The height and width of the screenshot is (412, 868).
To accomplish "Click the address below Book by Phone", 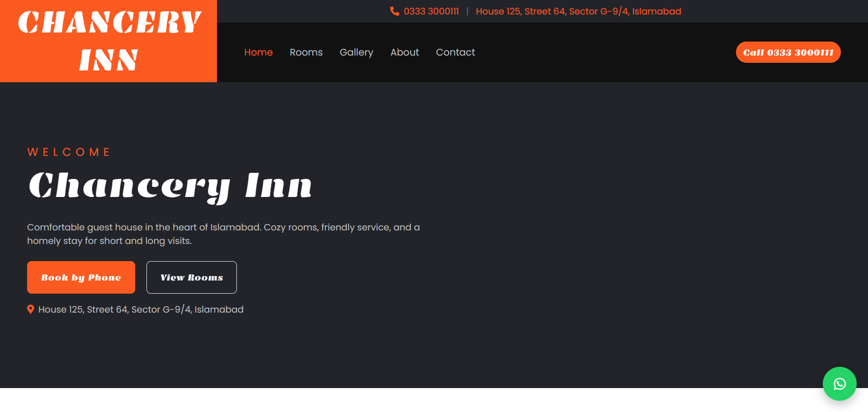I will tap(141, 309).
